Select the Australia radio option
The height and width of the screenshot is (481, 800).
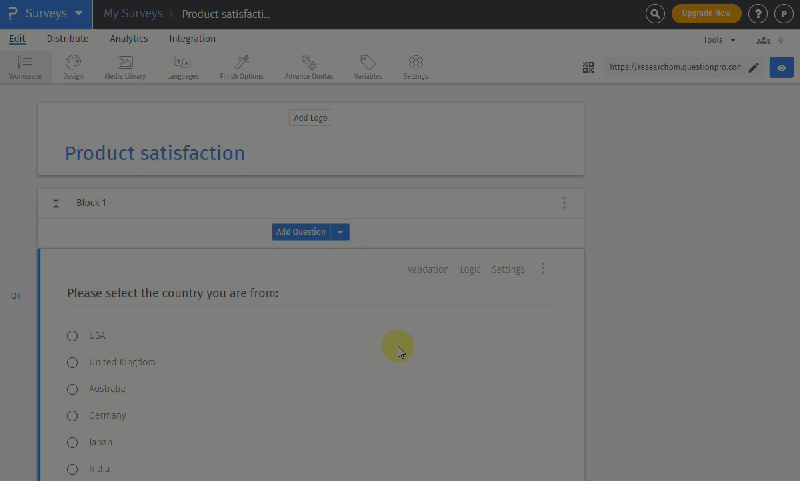(72, 389)
